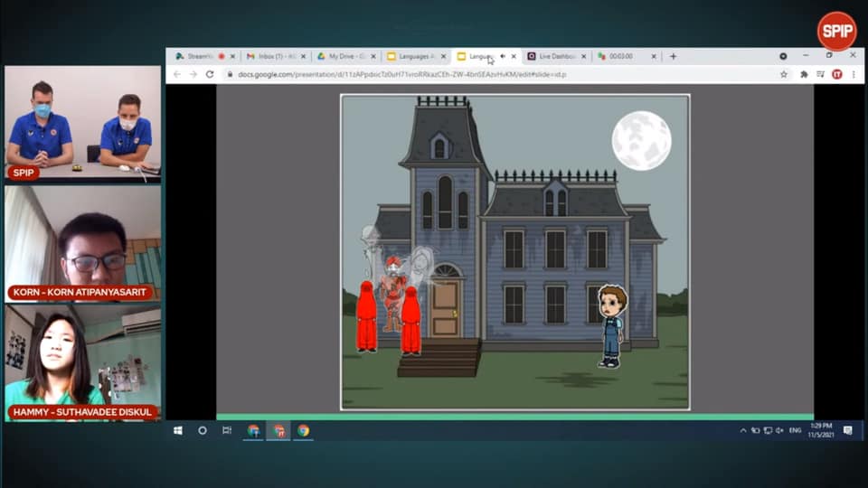
Task: View site information lock icon
Action: pos(231,74)
